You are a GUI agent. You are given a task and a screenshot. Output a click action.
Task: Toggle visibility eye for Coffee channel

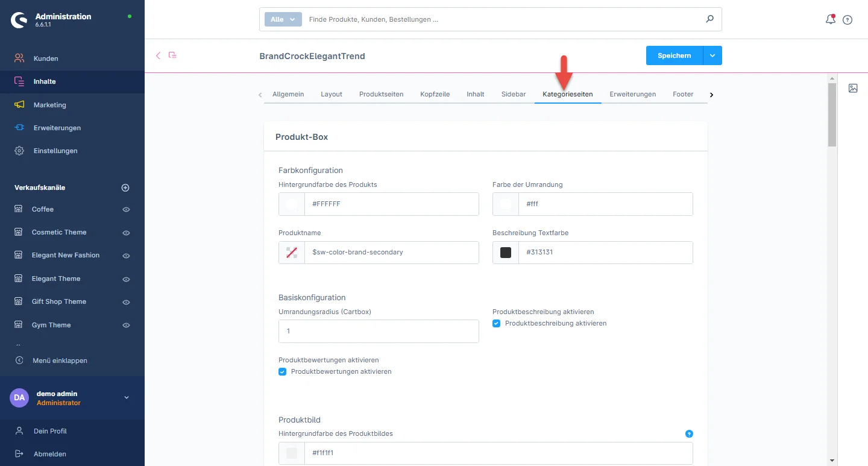click(x=126, y=210)
